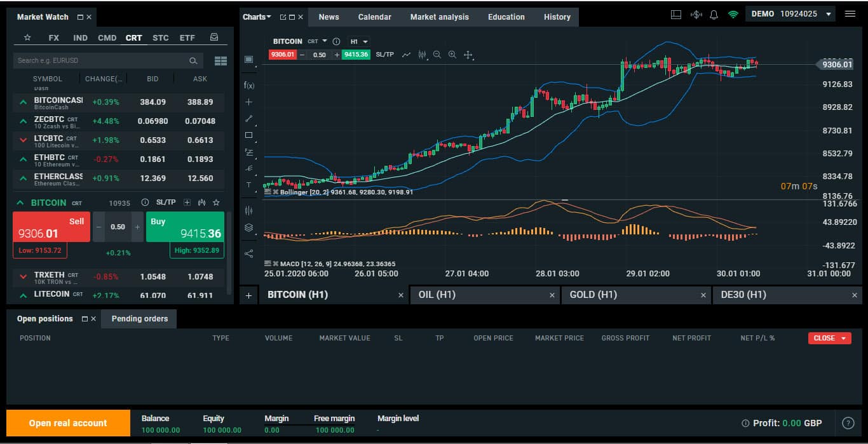Open the chart layers tool

[248, 227]
